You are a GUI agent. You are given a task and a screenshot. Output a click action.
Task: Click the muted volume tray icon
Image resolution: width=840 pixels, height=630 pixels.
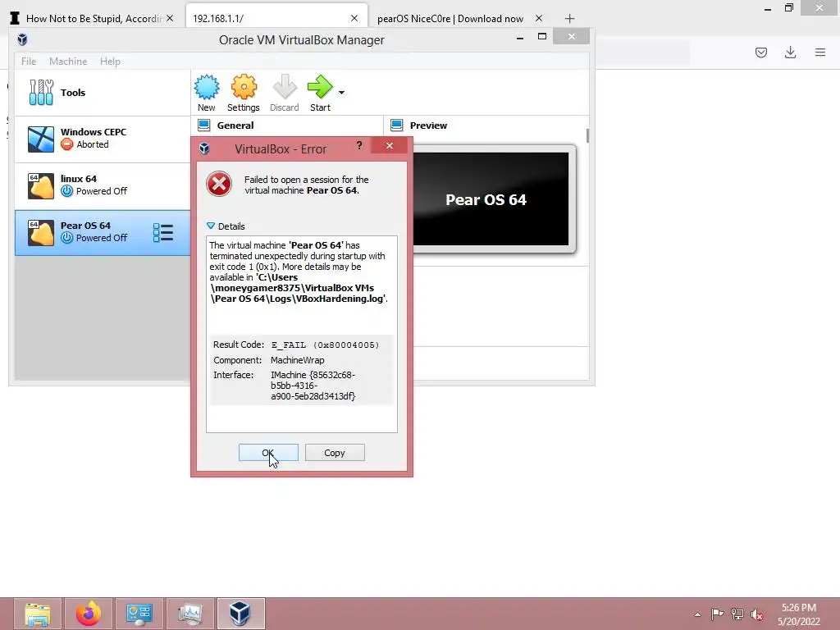tap(757, 614)
